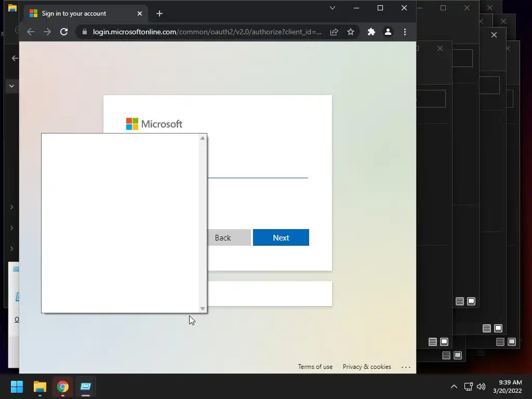Image resolution: width=532 pixels, height=399 pixels.
Task: Open volume control in system tray
Action: [x=481, y=387]
